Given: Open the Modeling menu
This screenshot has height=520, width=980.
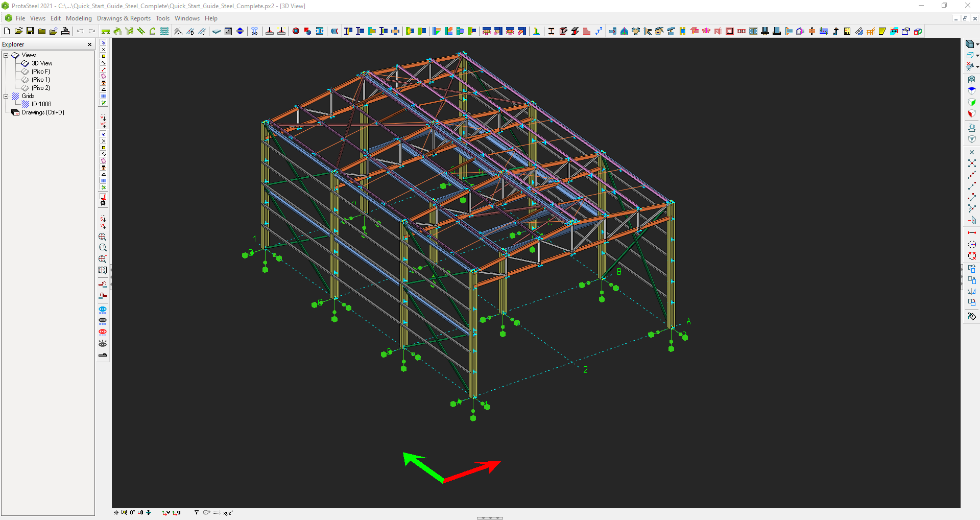Looking at the screenshot, I should point(79,18).
